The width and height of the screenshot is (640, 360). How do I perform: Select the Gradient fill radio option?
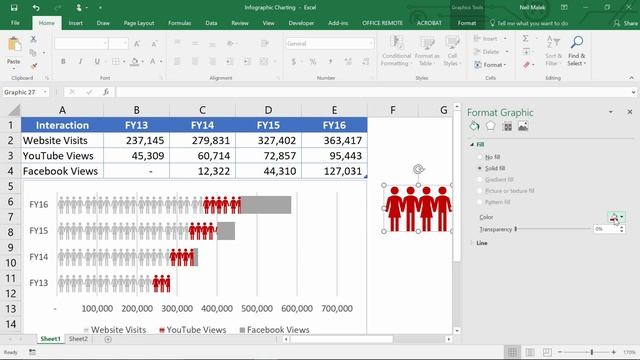tap(480, 180)
